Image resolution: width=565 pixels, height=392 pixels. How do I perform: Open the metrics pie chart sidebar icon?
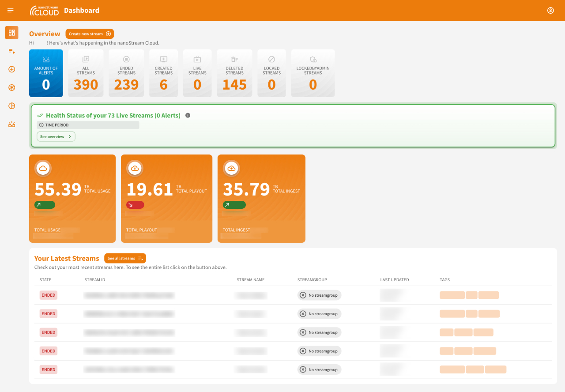pyautogui.click(x=12, y=106)
